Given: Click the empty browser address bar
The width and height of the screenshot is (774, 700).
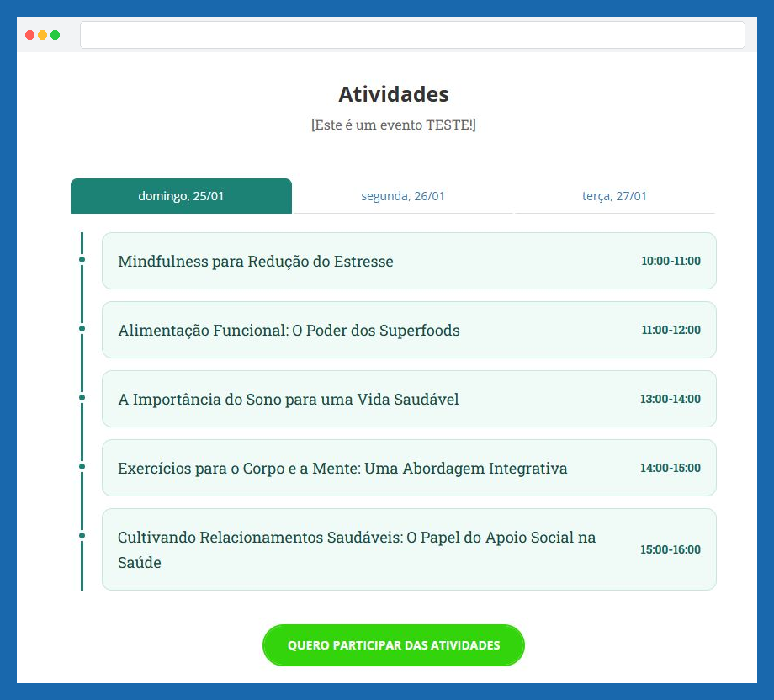Looking at the screenshot, I should pyautogui.click(x=412, y=35).
